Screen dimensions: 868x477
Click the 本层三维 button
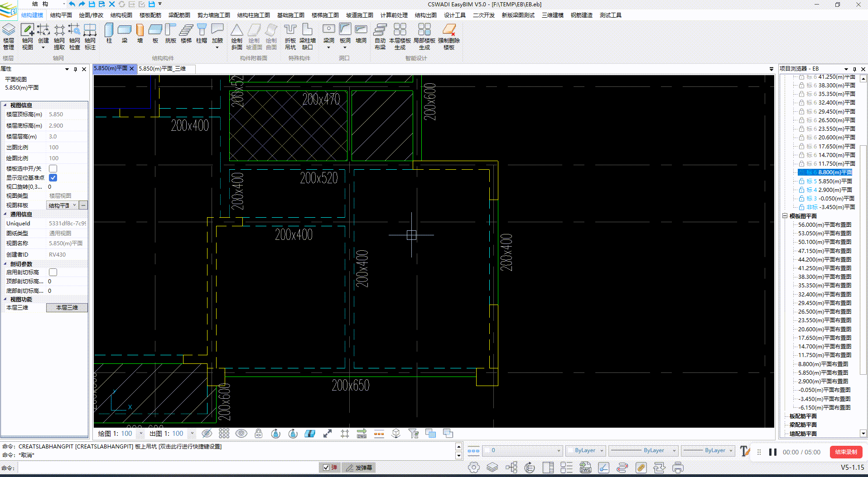pyautogui.click(x=67, y=308)
